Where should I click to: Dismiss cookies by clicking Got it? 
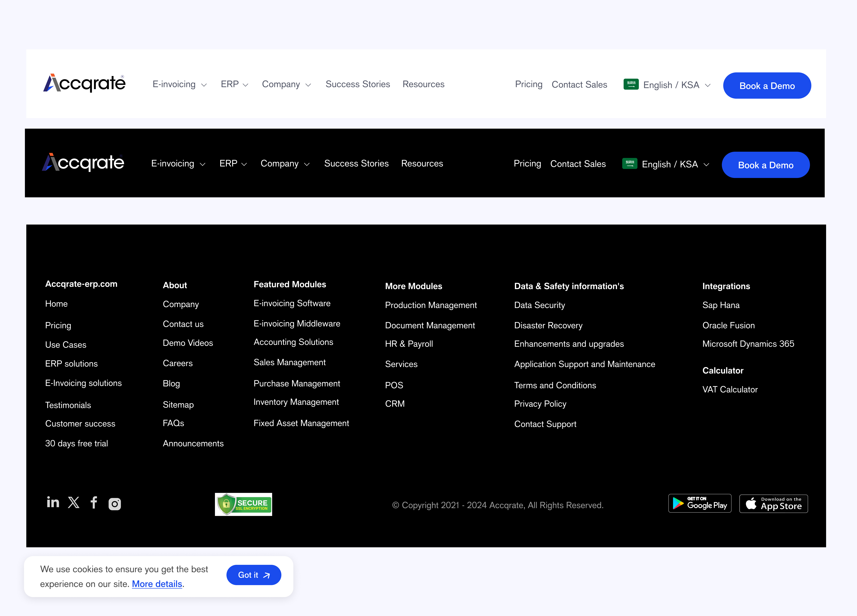click(254, 575)
